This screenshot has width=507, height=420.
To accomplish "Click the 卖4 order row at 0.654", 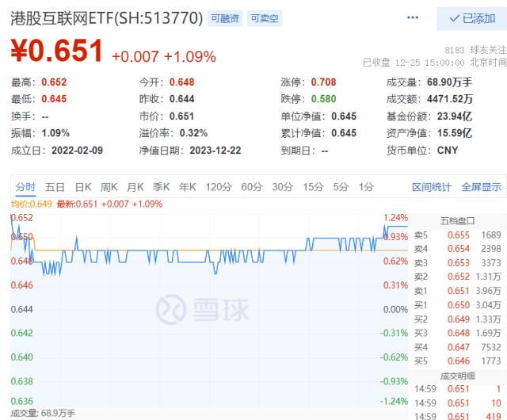I will (457, 249).
